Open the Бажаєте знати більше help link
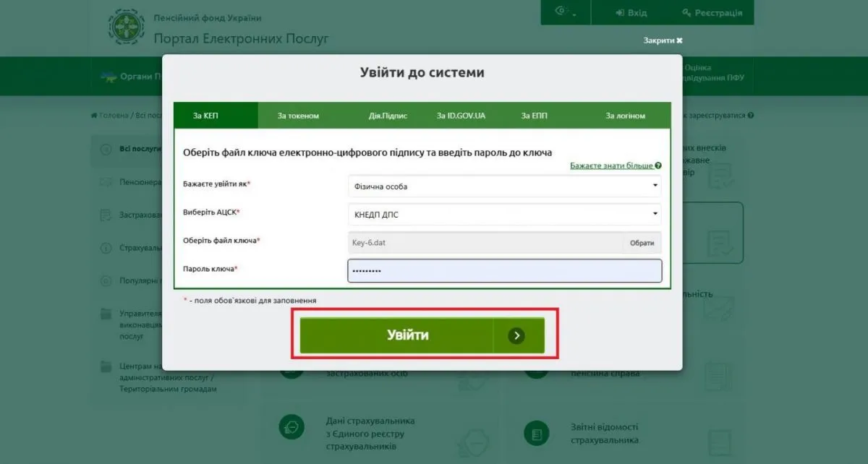This screenshot has width=868, height=464. tap(616, 166)
